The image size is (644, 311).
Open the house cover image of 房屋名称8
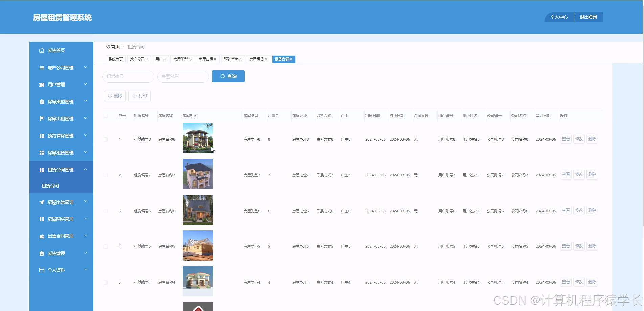(198, 138)
